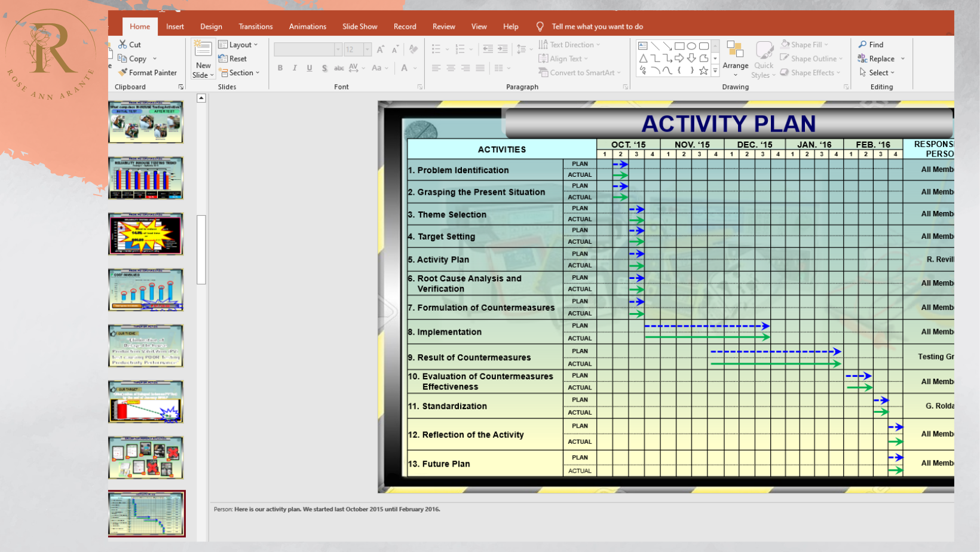This screenshot has height=552, width=980.
Task: Toggle Justify paragraph alignment
Action: [480, 68]
